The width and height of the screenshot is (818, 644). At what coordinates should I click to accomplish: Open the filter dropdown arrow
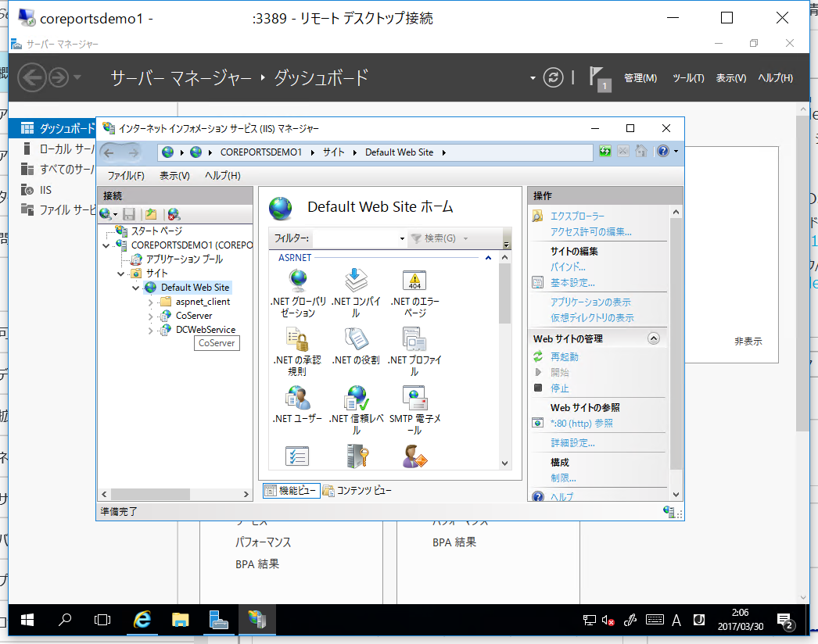(x=402, y=238)
